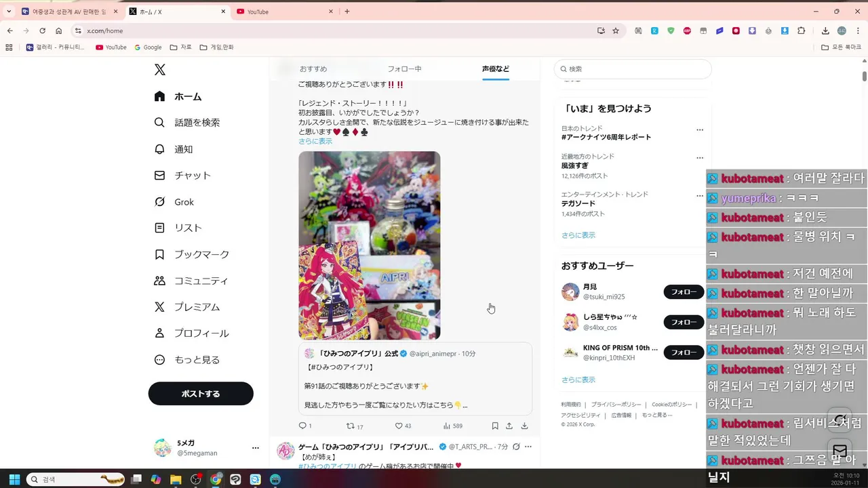Image resolution: width=868 pixels, height=488 pixels.
Task: Click reply icon with 1 reply
Action: coord(305,426)
